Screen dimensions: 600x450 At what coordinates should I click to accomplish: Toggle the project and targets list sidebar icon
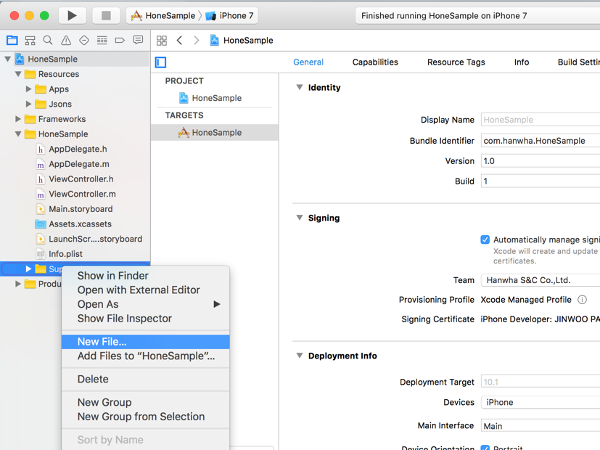[160, 62]
